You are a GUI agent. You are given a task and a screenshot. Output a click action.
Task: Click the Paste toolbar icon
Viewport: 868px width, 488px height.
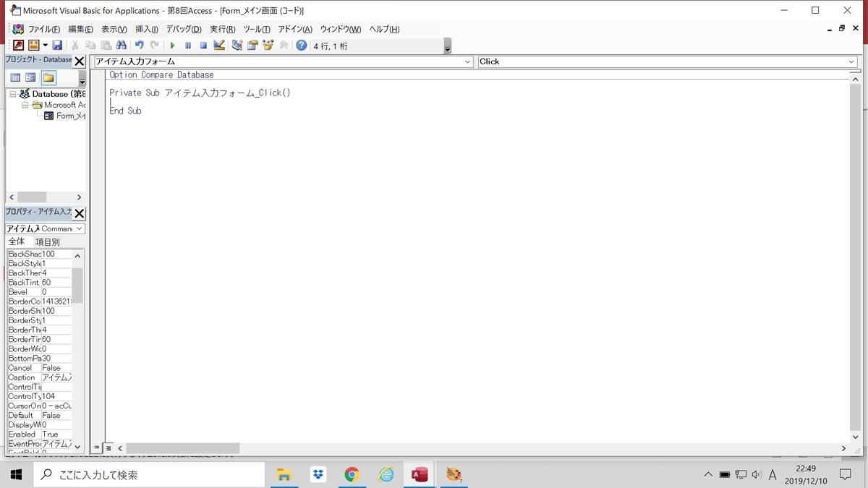coord(106,46)
